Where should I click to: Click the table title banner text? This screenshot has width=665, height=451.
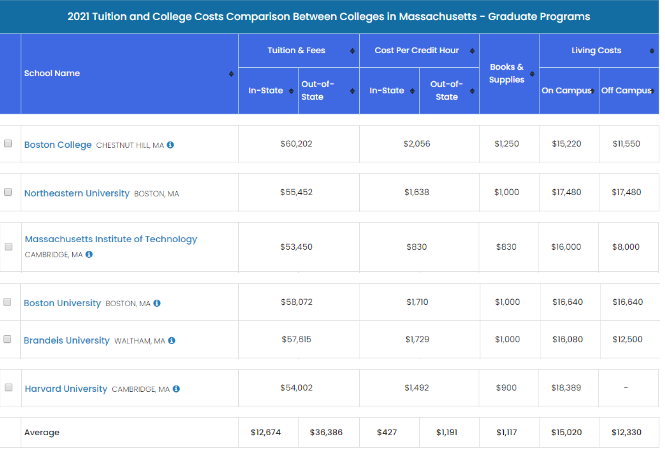point(329,17)
